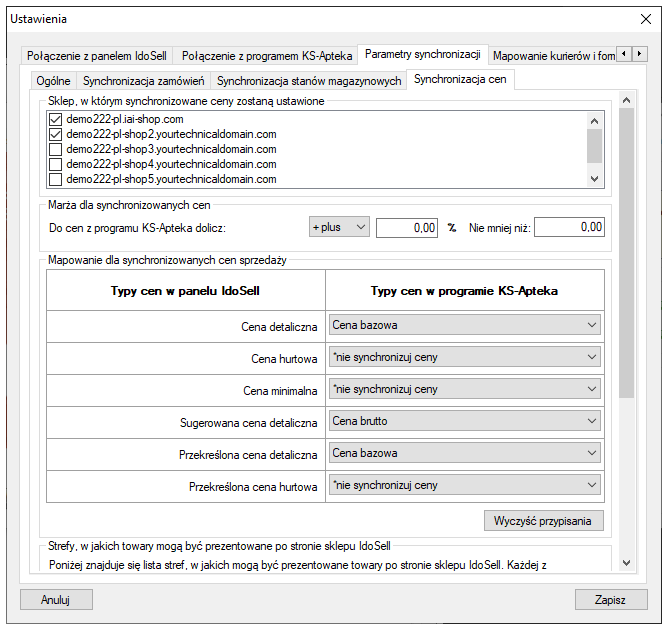Uncheck demo222-pl-shop2 shop checkbox
668x630 pixels.
pos(55,134)
